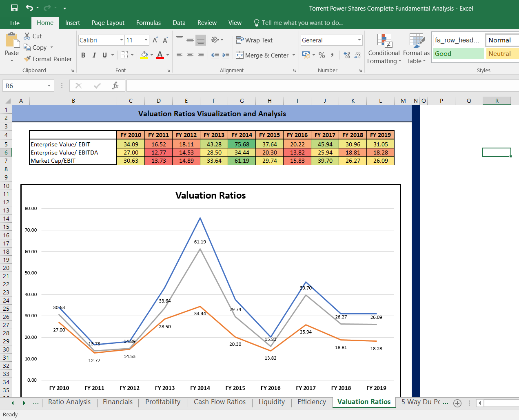Click Merge & Center button

[x=262, y=55]
